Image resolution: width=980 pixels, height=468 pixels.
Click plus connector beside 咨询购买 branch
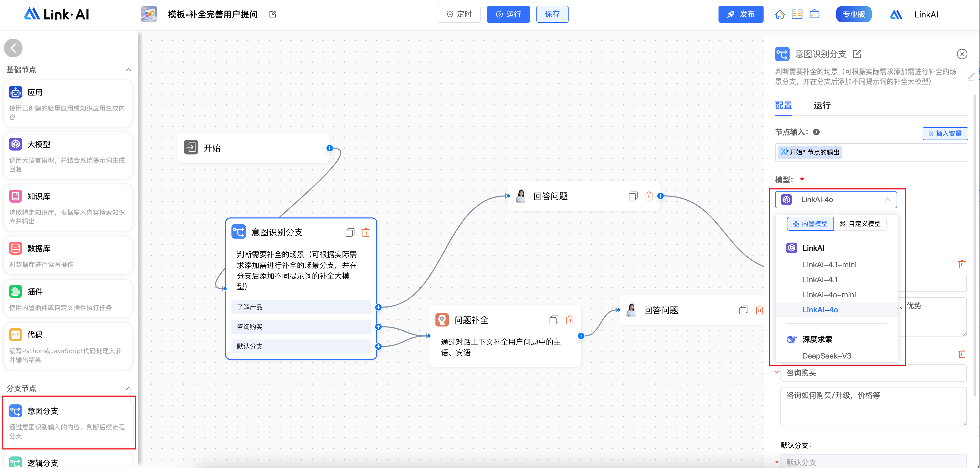coord(378,327)
